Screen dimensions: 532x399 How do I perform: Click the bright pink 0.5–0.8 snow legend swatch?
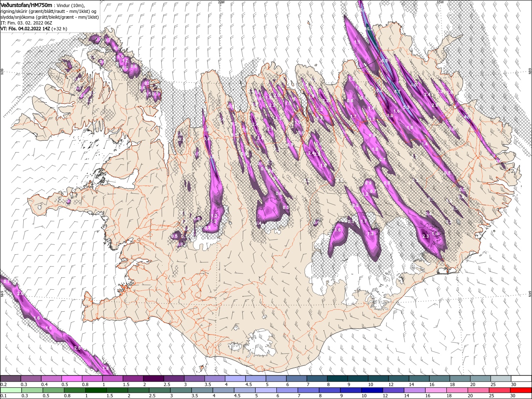pos(72,379)
